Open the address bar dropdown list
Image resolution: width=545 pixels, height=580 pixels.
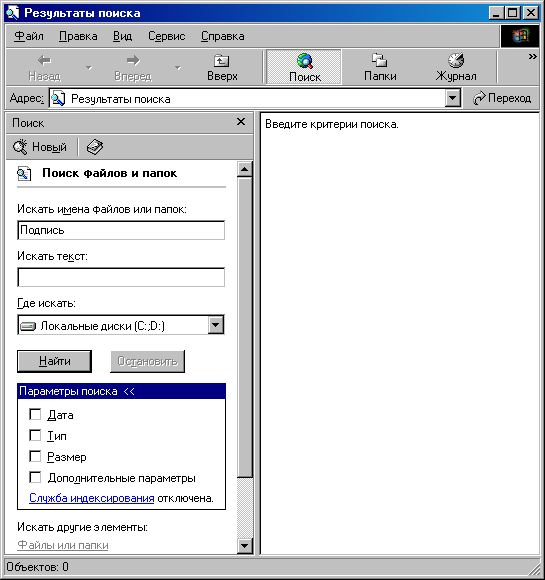[x=453, y=98]
